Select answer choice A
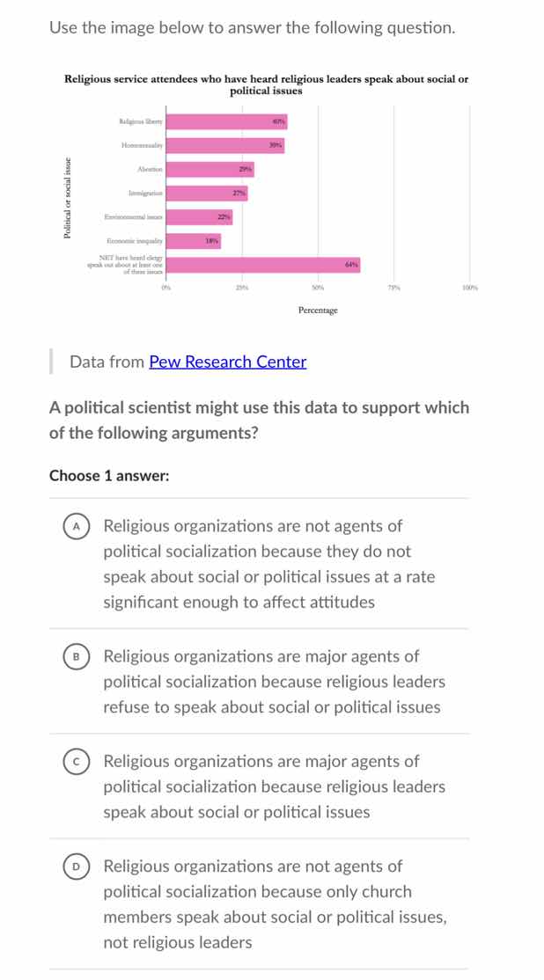This screenshot has height=980, width=544. pos(77,525)
